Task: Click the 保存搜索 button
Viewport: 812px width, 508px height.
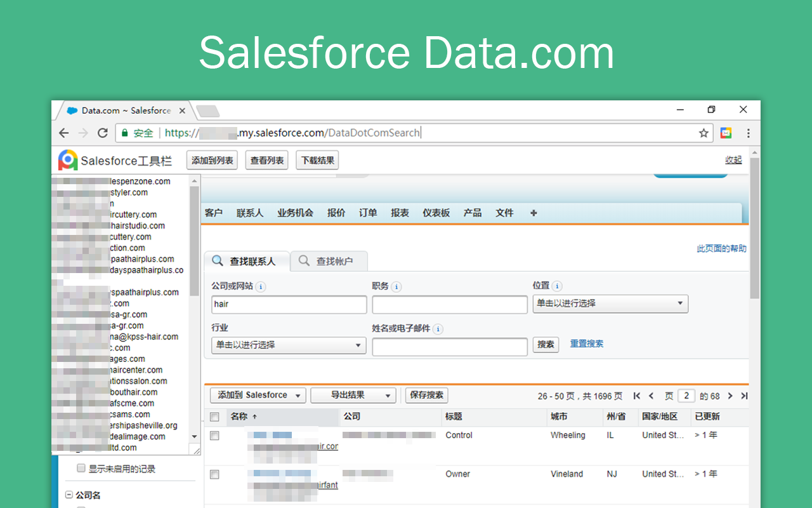Action: (x=427, y=395)
